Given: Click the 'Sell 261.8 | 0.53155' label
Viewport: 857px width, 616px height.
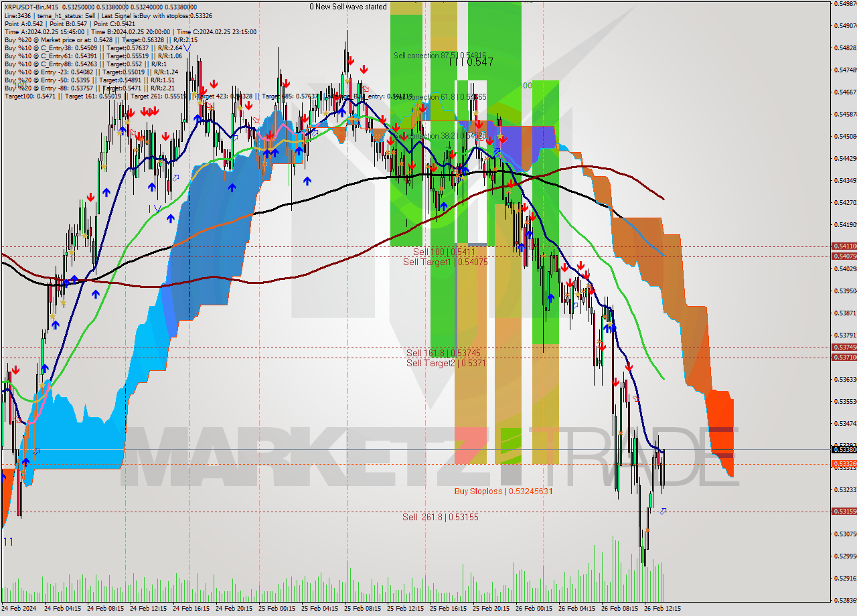Looking at the screenshot, I should click(441, 517).
